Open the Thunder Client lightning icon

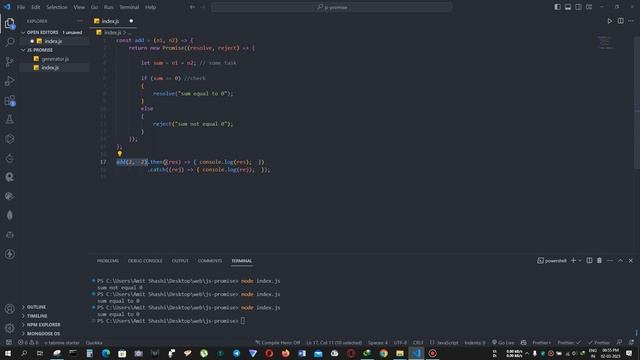pyautogui.click(x=9, y=254)
